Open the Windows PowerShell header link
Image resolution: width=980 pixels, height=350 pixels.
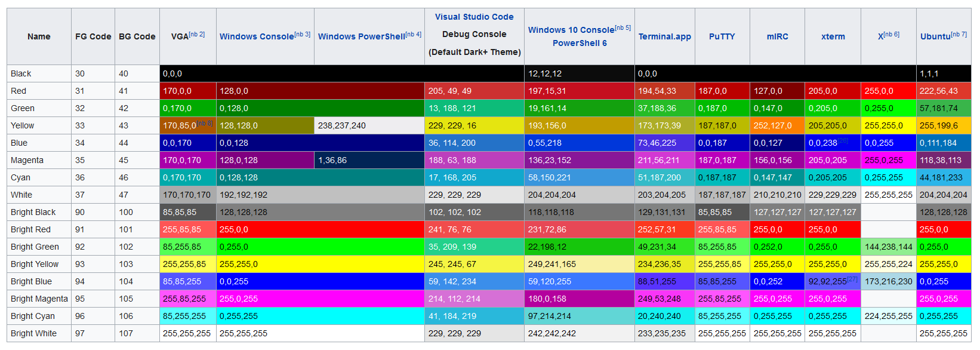coord(361,36)
